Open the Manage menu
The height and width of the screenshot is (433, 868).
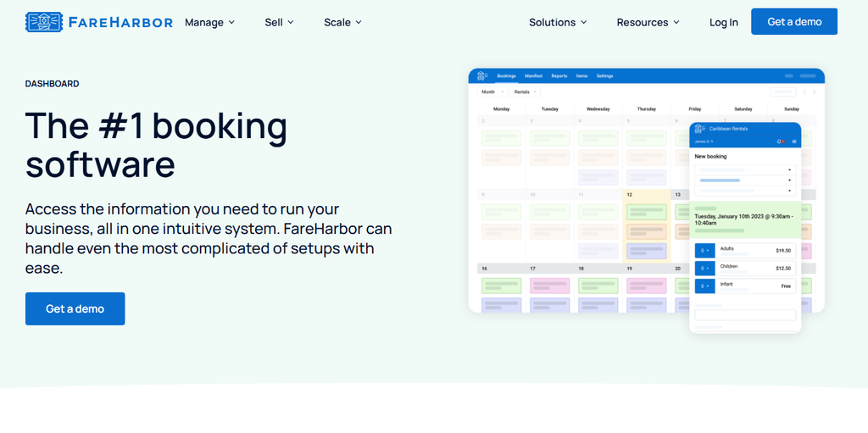coord(210,22)
